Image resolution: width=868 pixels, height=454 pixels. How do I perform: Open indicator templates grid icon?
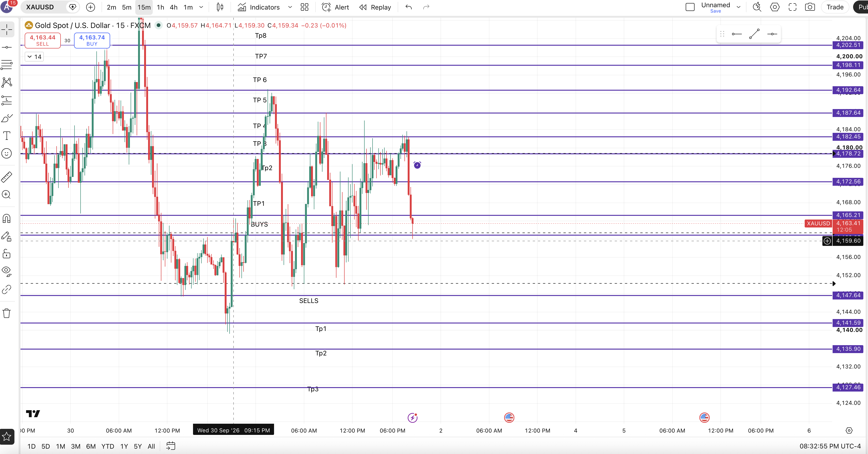(305, 7)
